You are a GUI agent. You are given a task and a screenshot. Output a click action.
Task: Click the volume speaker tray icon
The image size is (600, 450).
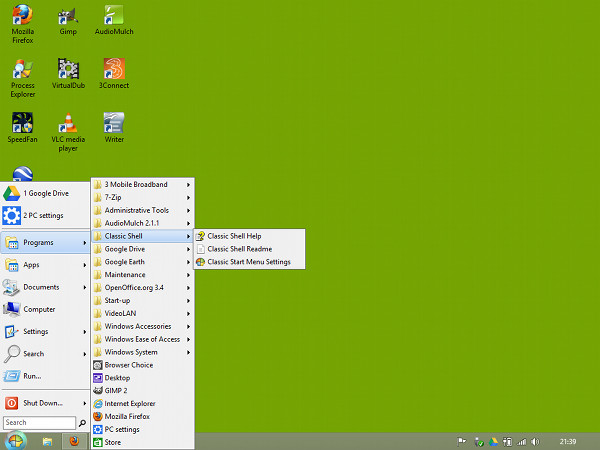click(x=535, y=442)
